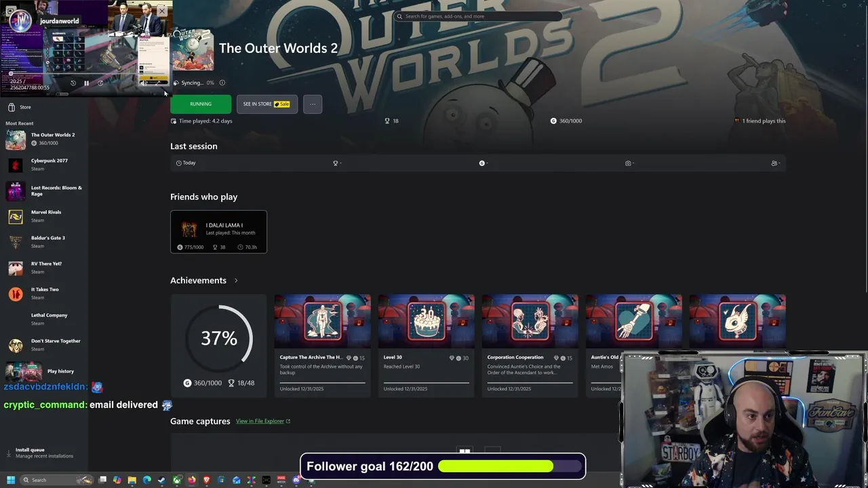Open Capture The Archive achievement thumbnail
The height and width of the screenshot is (488, 868).
322,321
